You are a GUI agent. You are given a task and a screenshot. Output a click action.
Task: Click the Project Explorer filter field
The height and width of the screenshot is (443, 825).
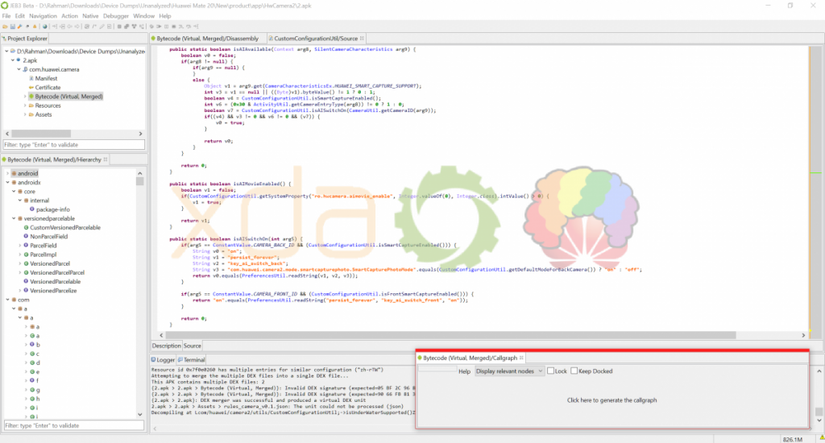(74, 145)
